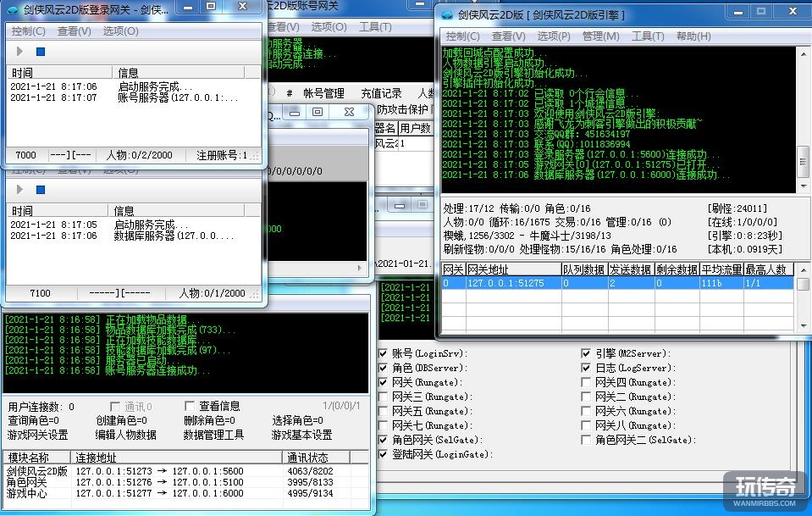This screenshot has width=812, height=516.
Task: Click blue stop icon in login gateway window
Action: [x=41, y=52]
